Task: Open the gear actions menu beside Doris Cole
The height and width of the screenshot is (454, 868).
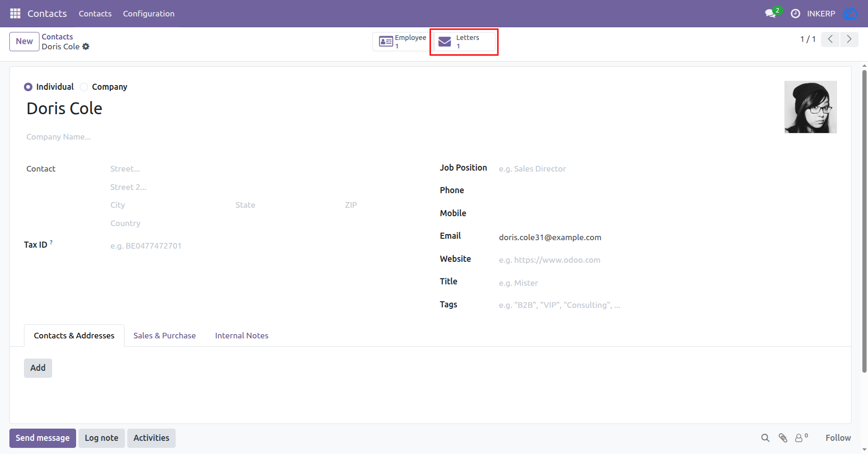Action: (x=86, y=47)
